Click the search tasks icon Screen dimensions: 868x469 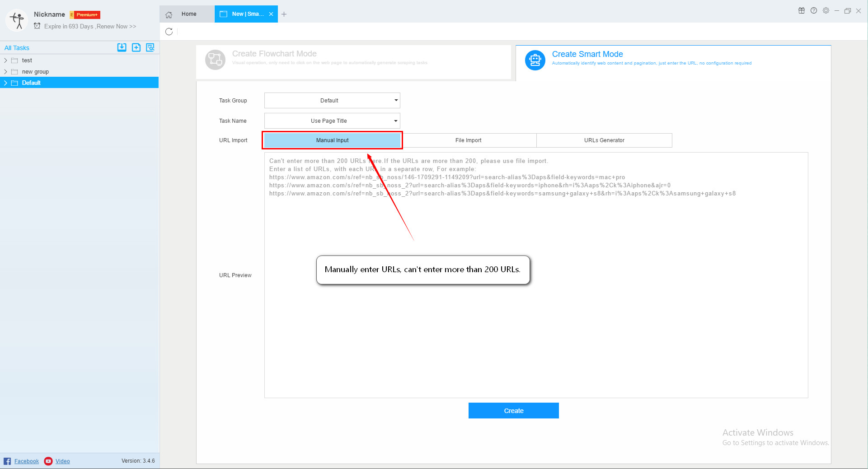click(150, 47)
